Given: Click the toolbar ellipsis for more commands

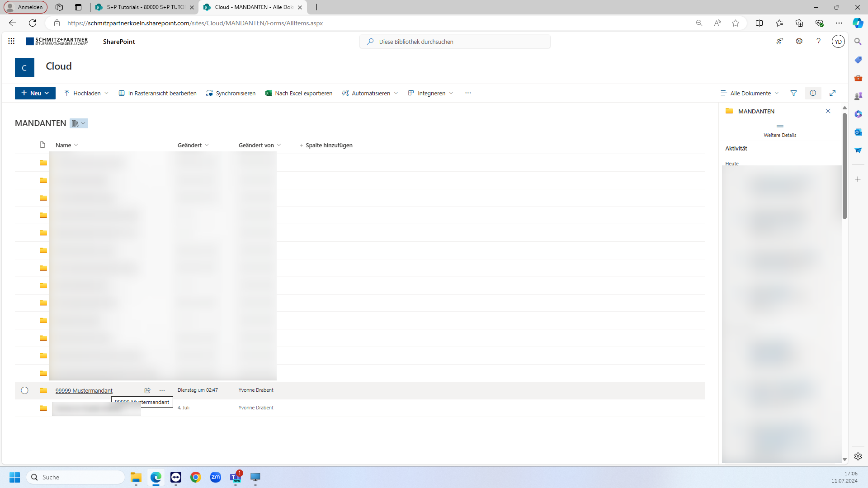Looking at the screenshot, I should pyautogui.click(x=468, y=93).
